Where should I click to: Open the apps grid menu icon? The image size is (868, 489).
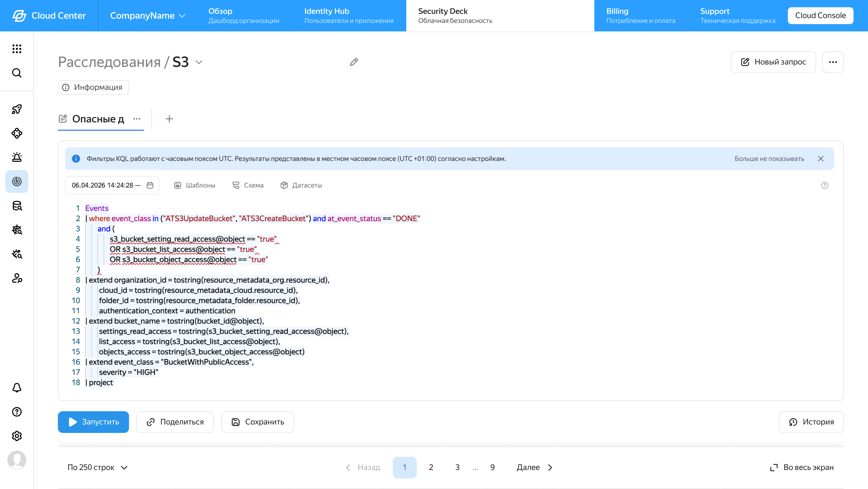pos(17,49)
